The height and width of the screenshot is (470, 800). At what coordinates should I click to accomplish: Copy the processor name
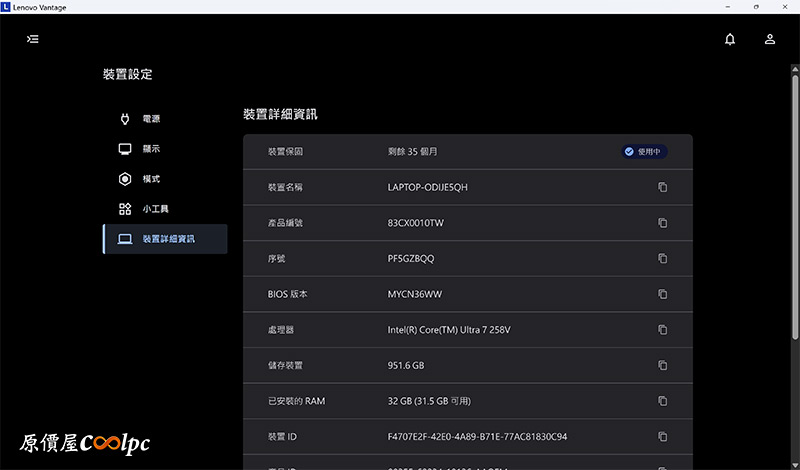tap(662, 330)
